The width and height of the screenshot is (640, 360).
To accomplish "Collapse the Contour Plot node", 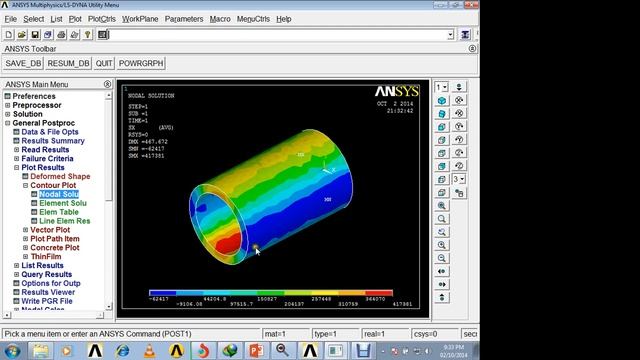I will coord(25,185).
